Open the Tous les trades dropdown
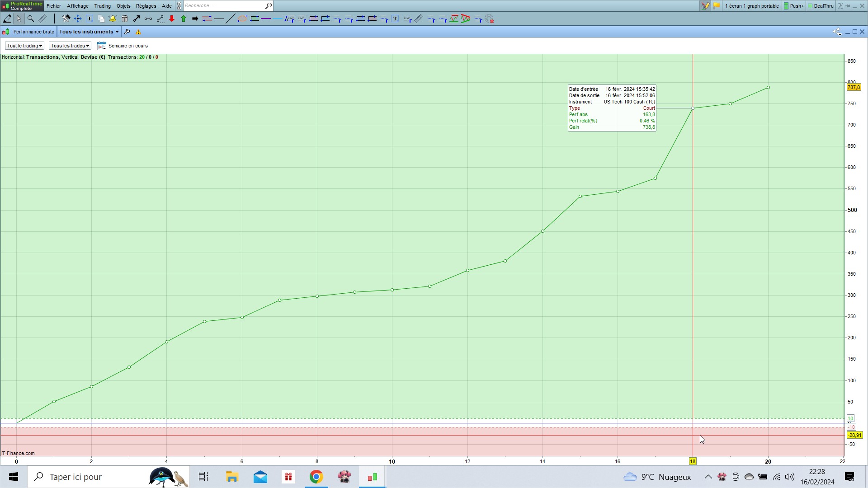 point(70,46)
